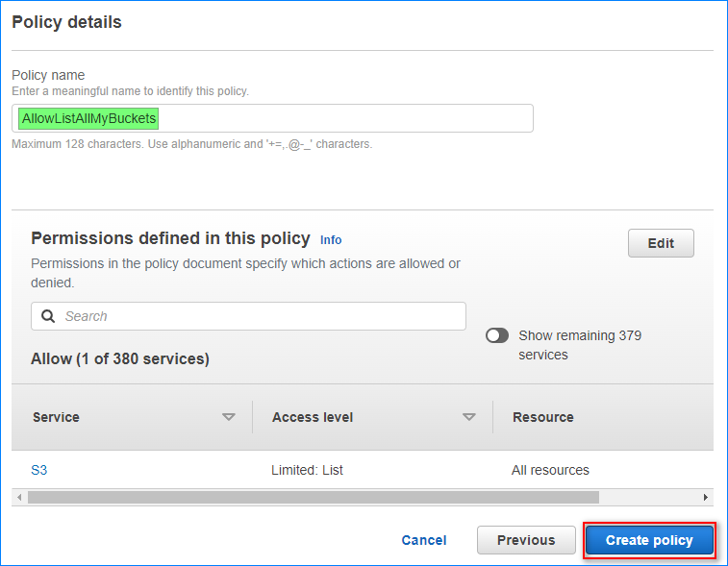Click the Create policy button

click(649, 540)
